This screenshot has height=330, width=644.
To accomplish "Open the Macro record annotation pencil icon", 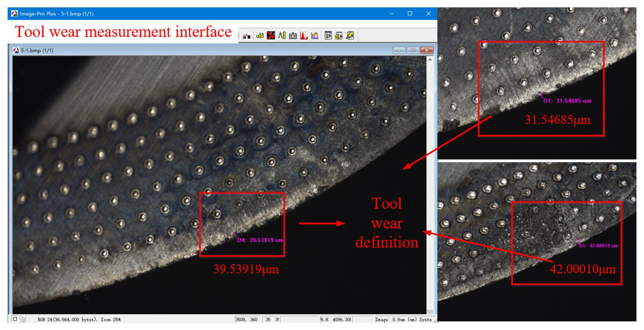I will point(351,36).
